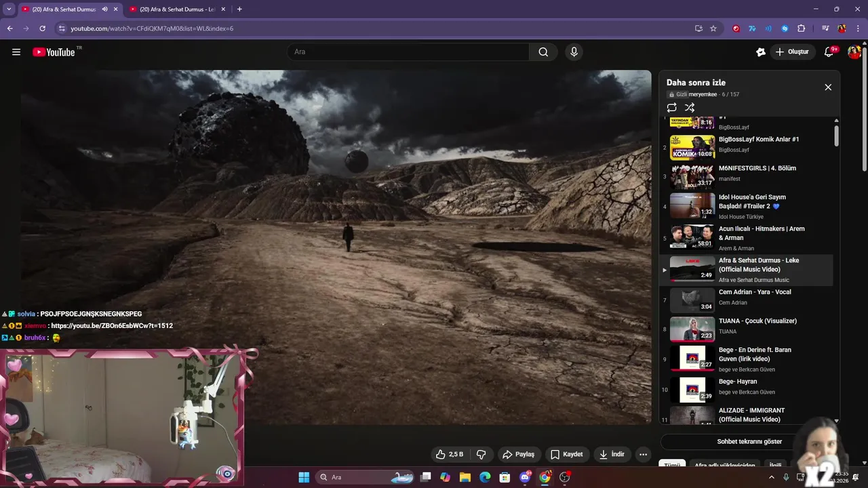Open the red extension icon in toolbar
The height and width of the screenshot is (488, 868).
(736, 28)
